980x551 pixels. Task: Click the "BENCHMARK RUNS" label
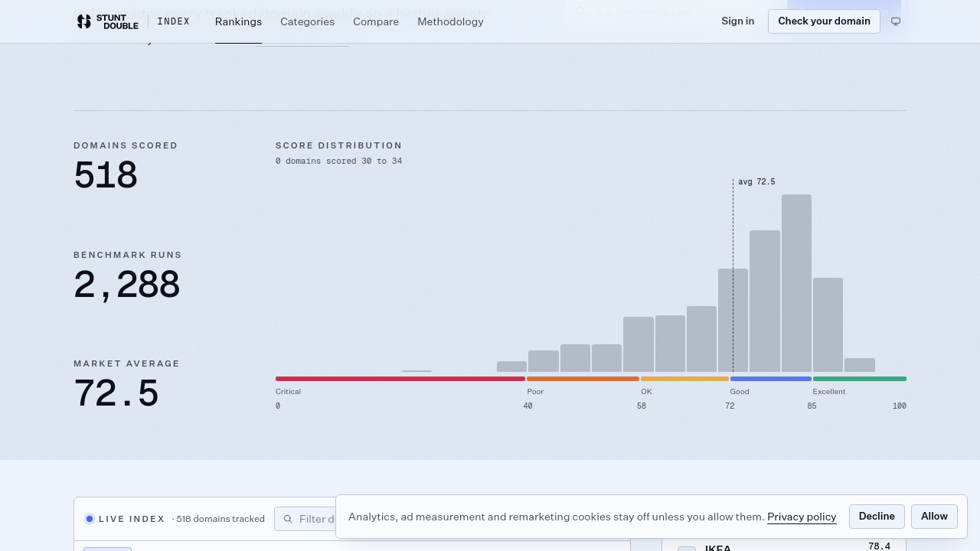pos(128,255)
